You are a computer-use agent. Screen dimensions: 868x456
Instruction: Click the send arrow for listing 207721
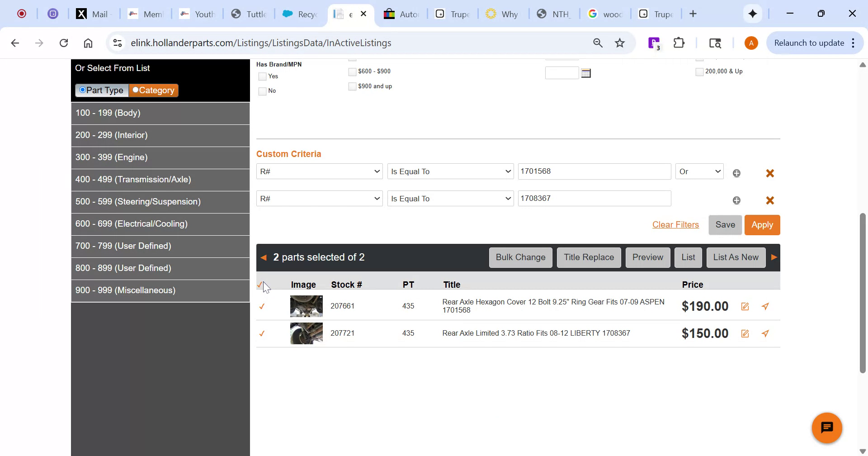(765, 333)
